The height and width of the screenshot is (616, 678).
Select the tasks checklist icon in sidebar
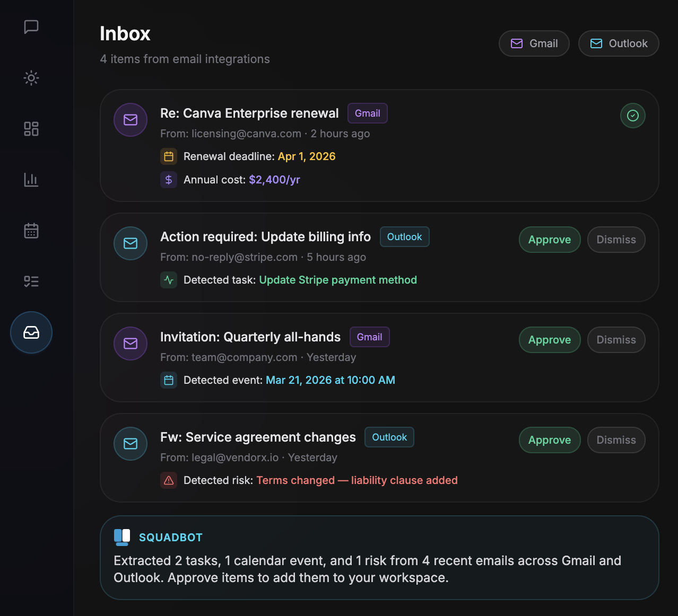[31, 281]
